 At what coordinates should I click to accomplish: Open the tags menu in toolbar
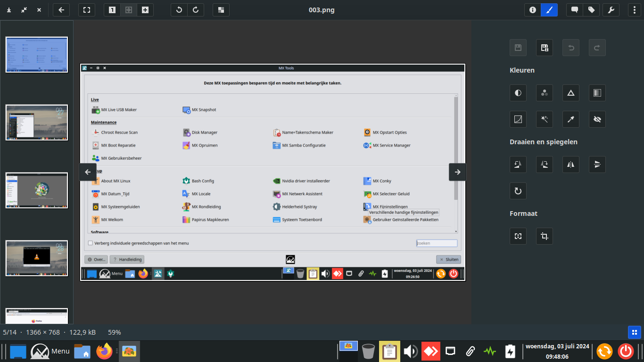coord(591,10)
